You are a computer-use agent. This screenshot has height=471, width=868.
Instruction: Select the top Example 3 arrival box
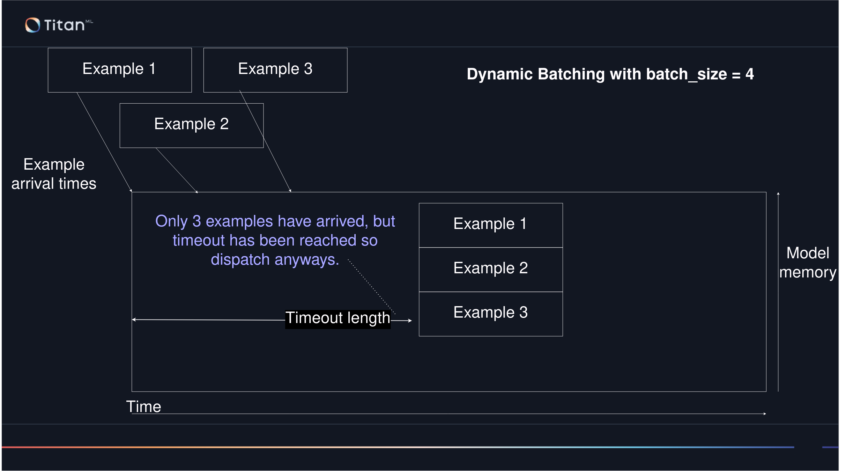click(x=275, y=70)
